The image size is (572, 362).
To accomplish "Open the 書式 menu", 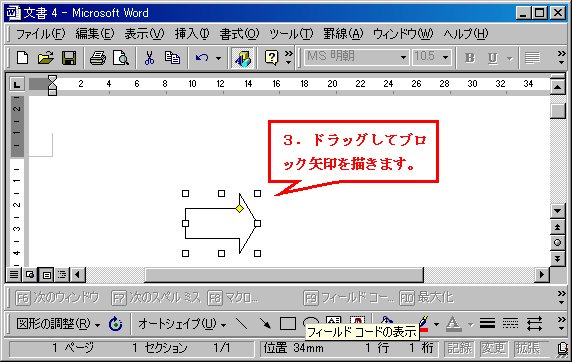I will pyautogui.click(x=239, y=34).
